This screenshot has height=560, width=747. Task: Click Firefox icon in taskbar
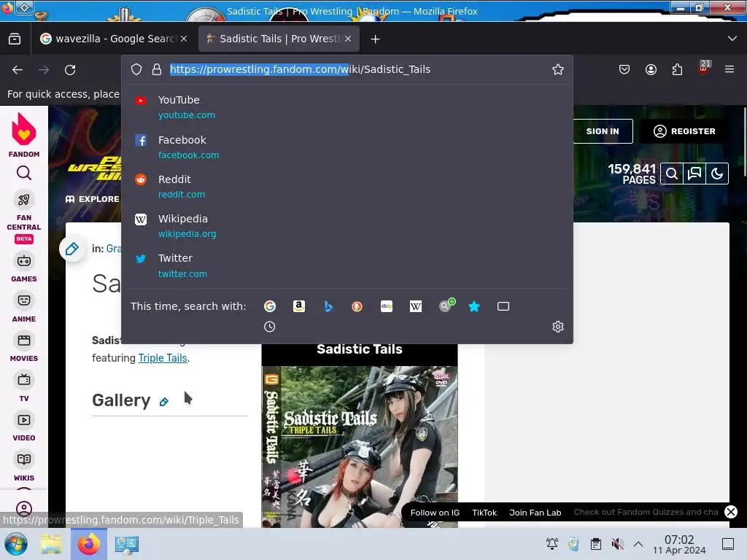point(88,544)
